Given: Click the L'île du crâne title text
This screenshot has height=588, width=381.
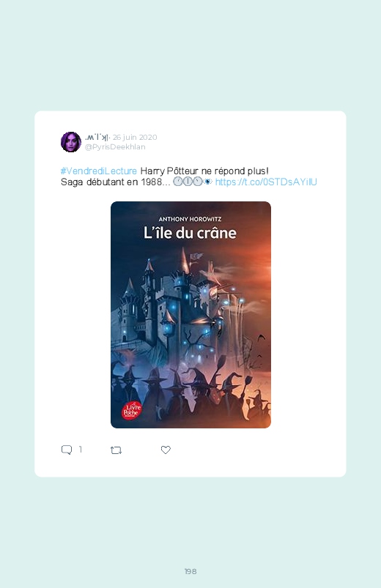Looking at the screenshot, I should tap(190, 234).
